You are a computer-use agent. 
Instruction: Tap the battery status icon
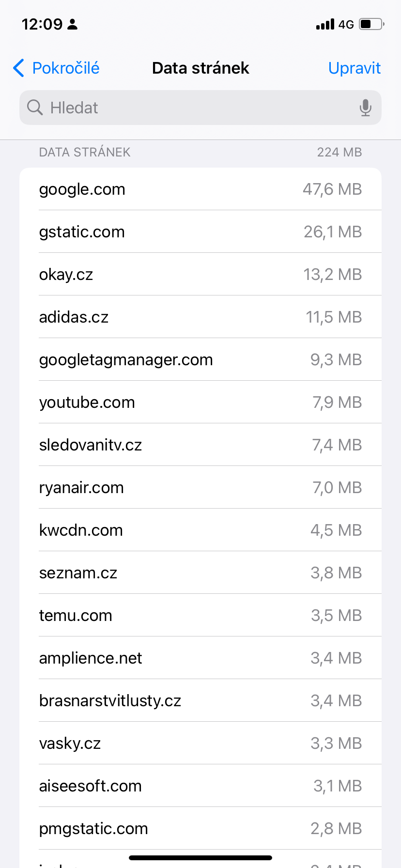click(x=371, y=24)
